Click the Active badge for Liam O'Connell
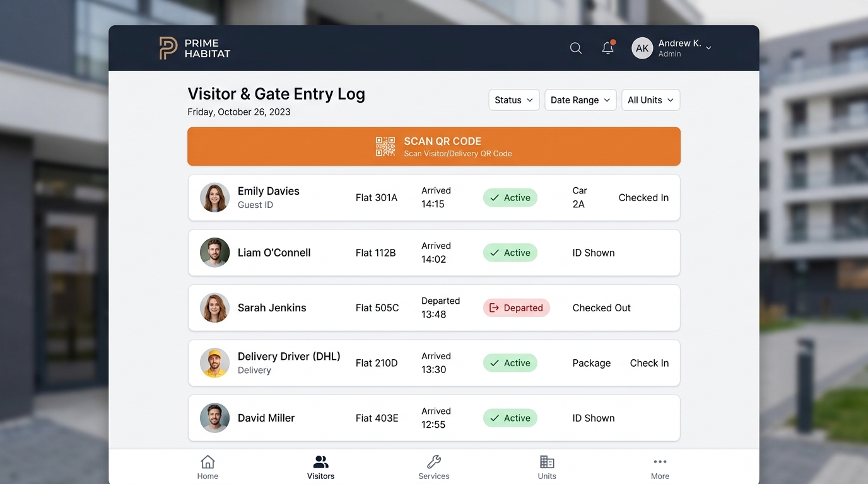Viewport: 868px width, 484px height. 510,253
